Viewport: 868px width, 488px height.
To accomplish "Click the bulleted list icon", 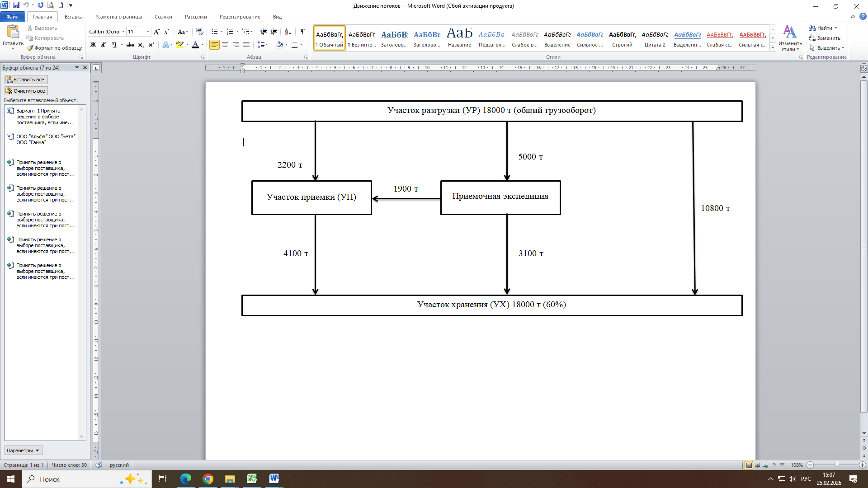I will [214, 32].
